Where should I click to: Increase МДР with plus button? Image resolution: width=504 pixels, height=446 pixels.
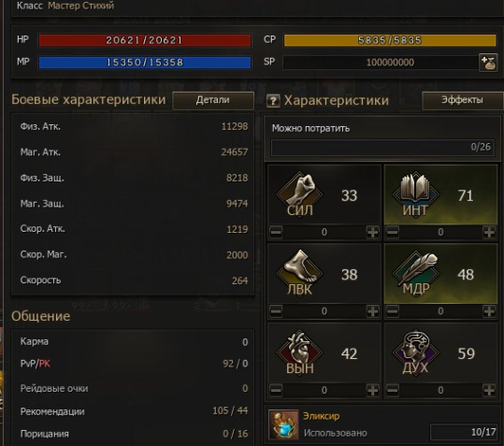pyautogui.click(x=489, y=311)
